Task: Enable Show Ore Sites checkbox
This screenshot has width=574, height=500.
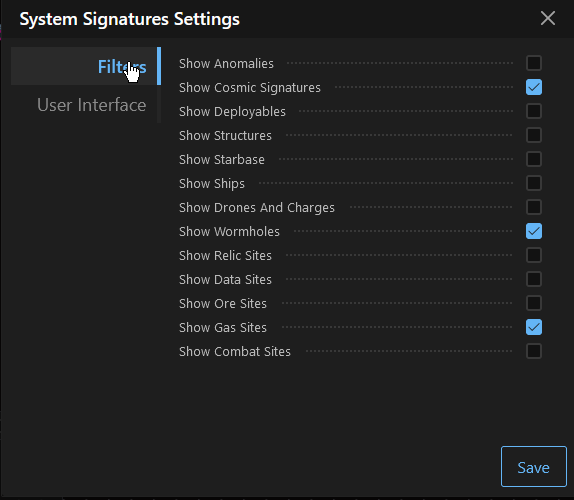Action: 534,303
